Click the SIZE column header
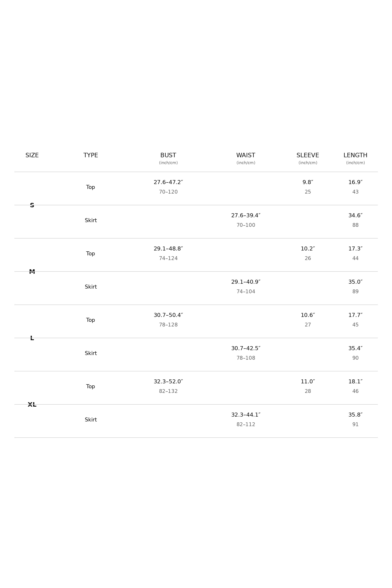This screenshot has height=588, width=392. (x=32, y=155)
